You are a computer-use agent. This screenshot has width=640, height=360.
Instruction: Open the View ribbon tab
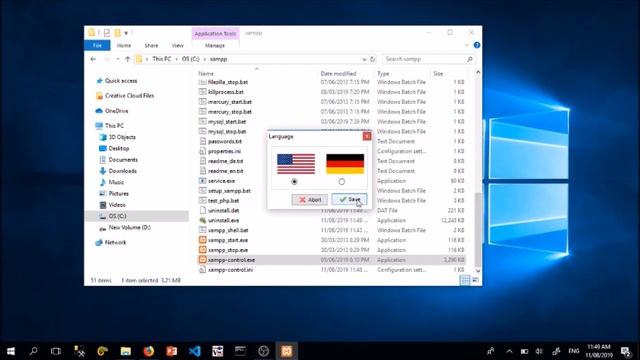tap(178, 45)
